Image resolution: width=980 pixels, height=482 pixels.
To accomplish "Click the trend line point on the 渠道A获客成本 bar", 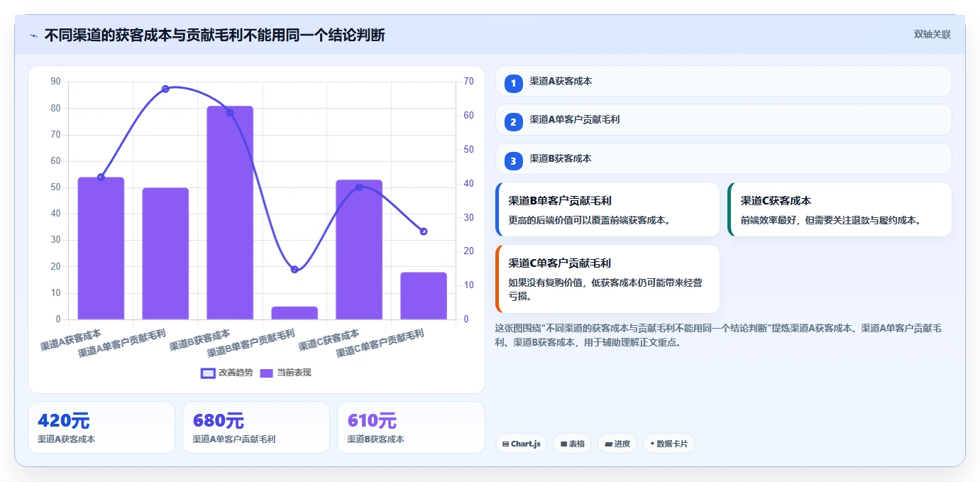I will pyautogui.click(x=101, y=177).
